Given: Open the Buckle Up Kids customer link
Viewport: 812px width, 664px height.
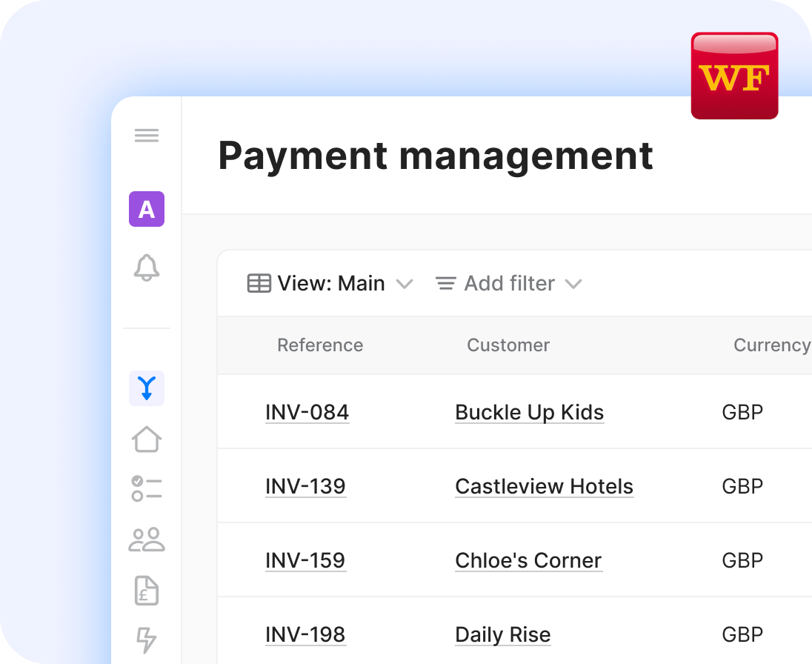Looking at the screenshot, I should click(x=530, y=412).
